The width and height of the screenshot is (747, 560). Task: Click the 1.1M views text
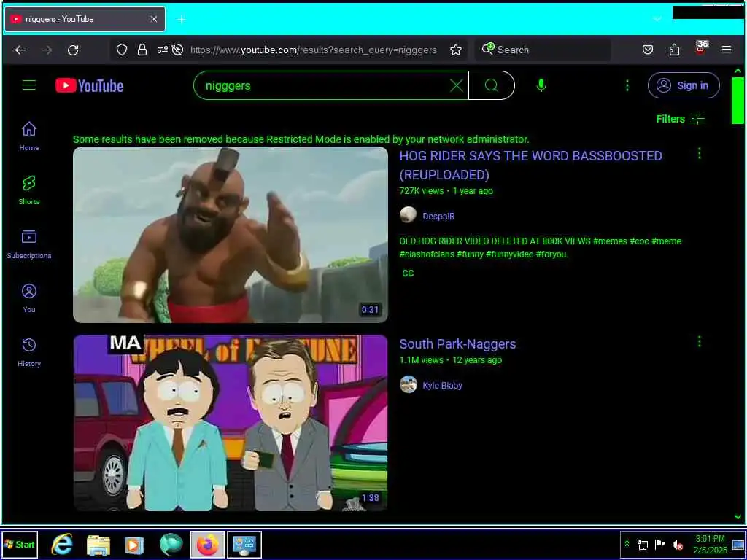(421, 360)
